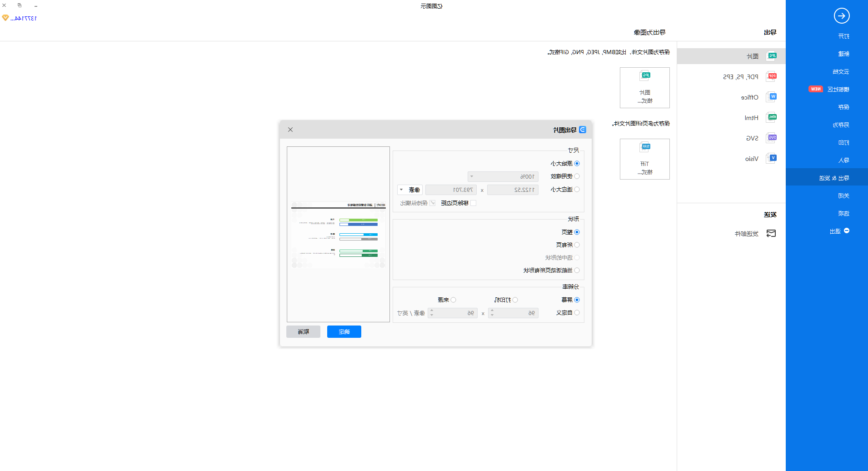The image size is (868, 471).
Task: Click 导入 in the sidebar
Action: pyautogui.click(x=844, y=160)
